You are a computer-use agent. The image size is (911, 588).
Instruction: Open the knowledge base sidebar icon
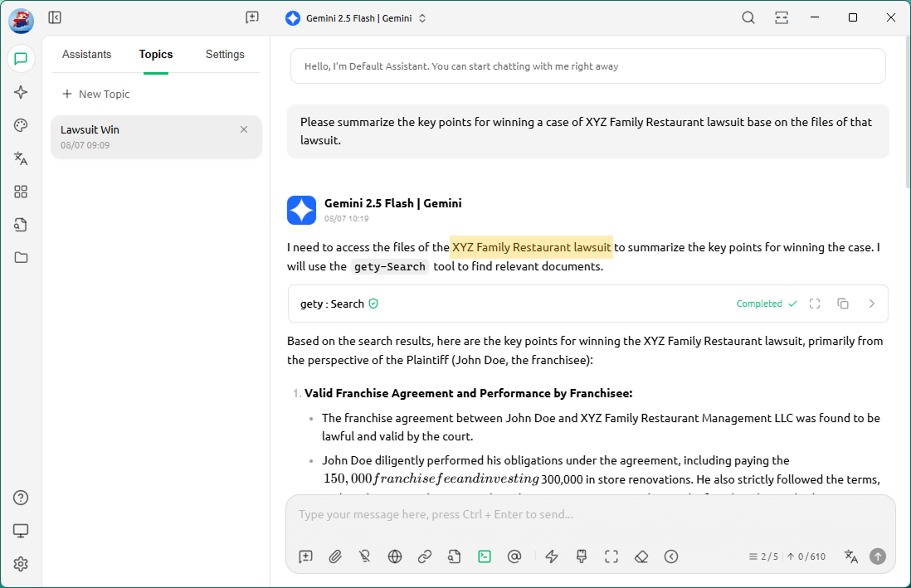pyautogui.click(x=21, y=225)
